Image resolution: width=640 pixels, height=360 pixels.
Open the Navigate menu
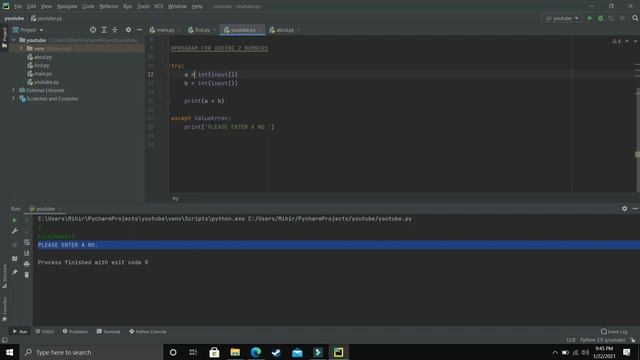pos(67,7)
